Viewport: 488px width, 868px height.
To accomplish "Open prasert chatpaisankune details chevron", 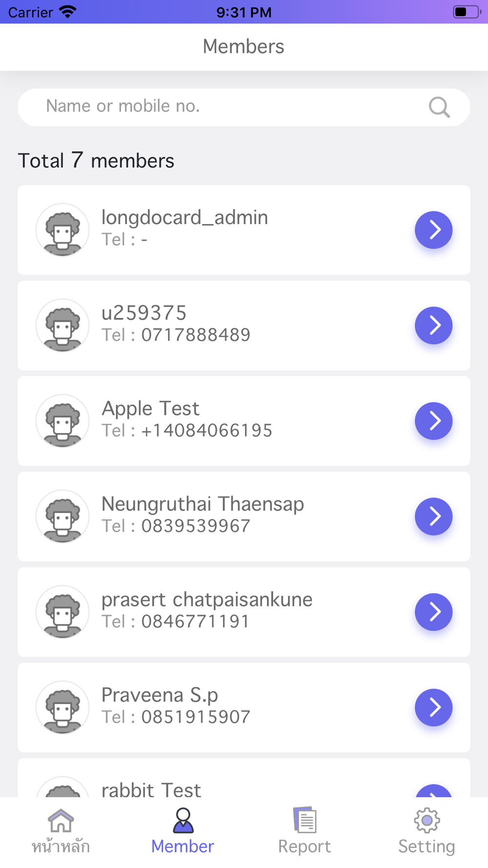I will tap(434, 612).
